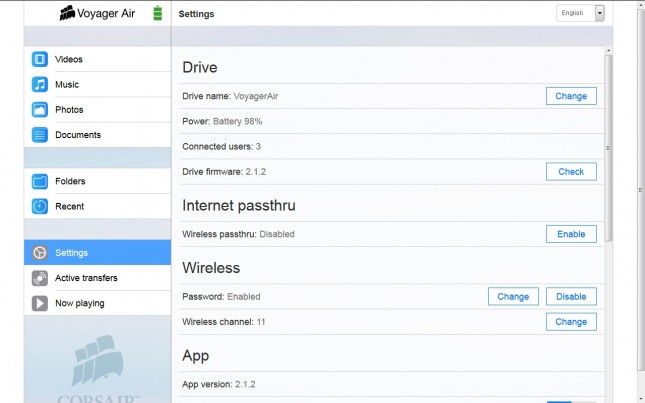
Task: Click the Photos picture icon
Action: (x=39, y=110)
